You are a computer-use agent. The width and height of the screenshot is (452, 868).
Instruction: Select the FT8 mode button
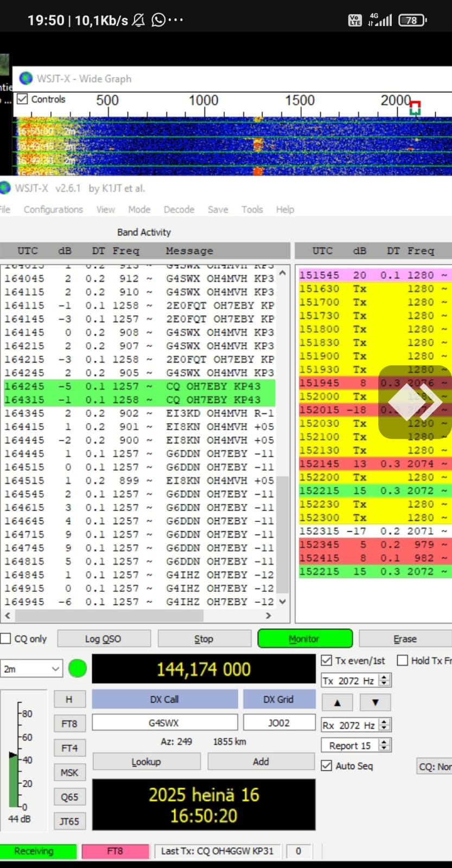pos(69,724)
